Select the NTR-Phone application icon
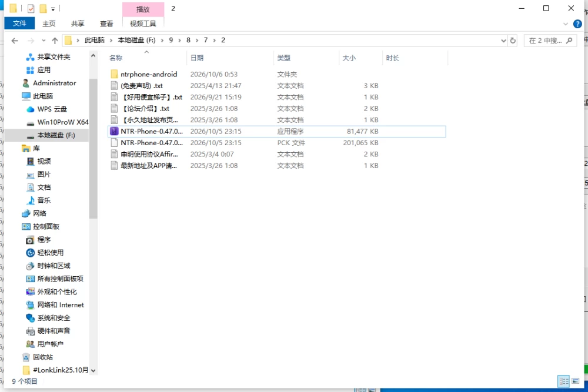This screenshot has height=392, width=588. point(114,131)
